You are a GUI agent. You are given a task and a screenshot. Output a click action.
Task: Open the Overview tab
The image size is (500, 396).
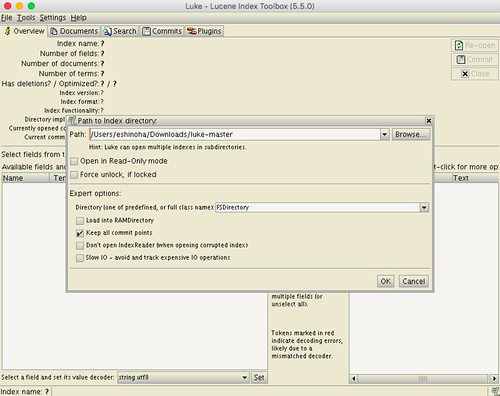coord(24,31)
